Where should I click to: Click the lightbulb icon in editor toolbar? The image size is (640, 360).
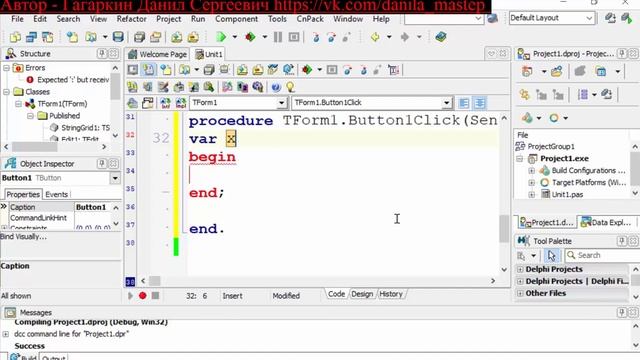click(290, 87)
